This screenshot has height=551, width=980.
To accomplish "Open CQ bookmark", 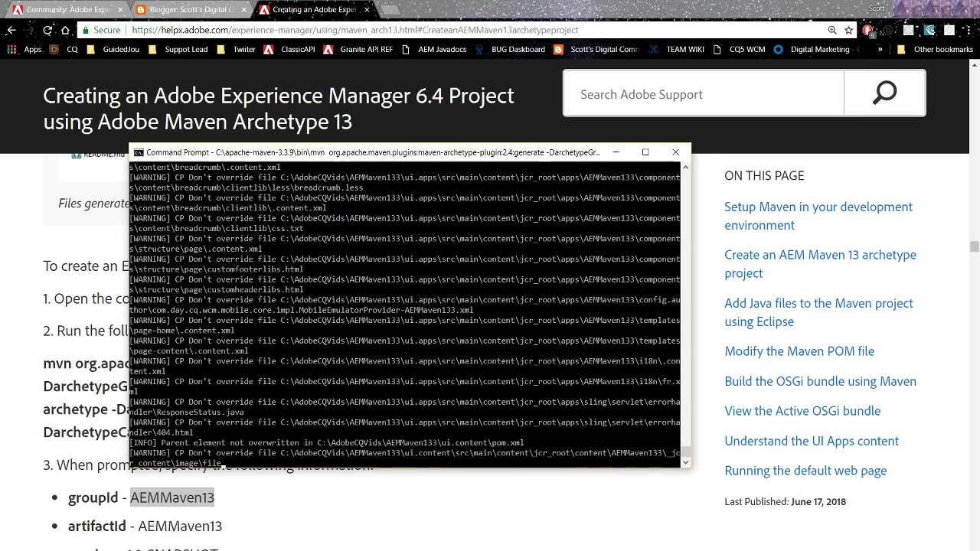I will click(64, 49).
